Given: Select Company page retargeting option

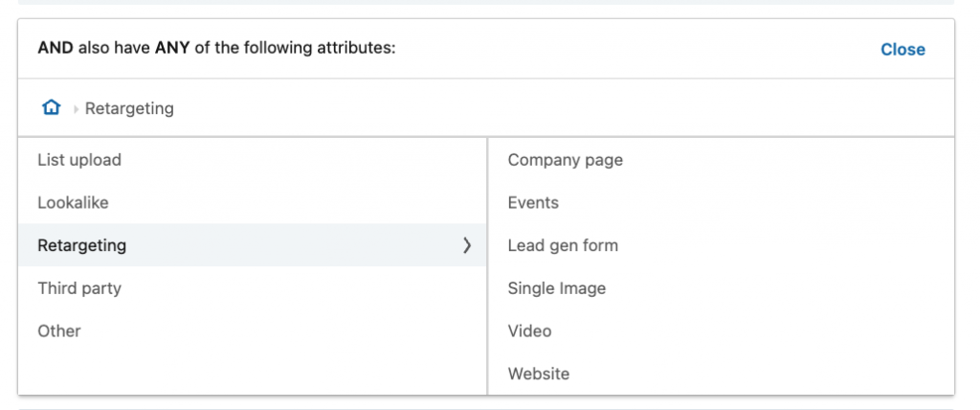Looking at the screenshot, I should pos(722,160).
